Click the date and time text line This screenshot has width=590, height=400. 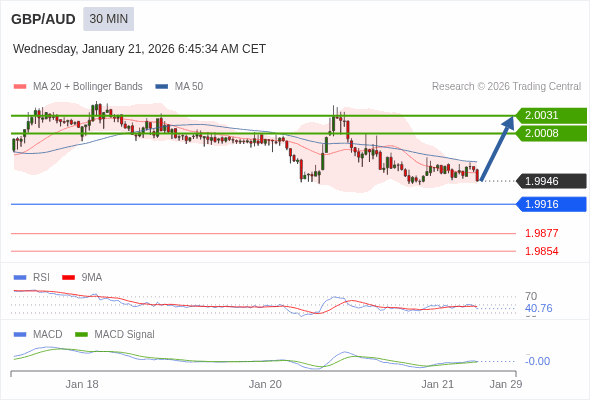[139, 49]
